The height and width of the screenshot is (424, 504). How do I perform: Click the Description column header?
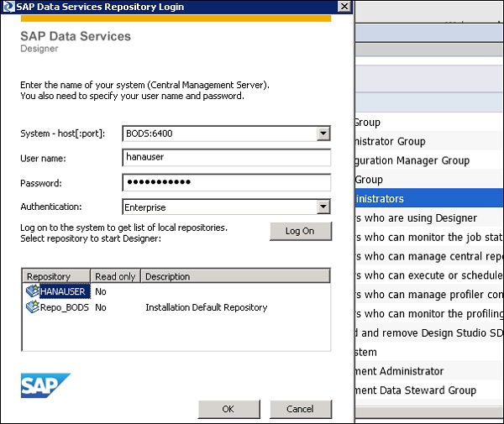tap(168, 276)
